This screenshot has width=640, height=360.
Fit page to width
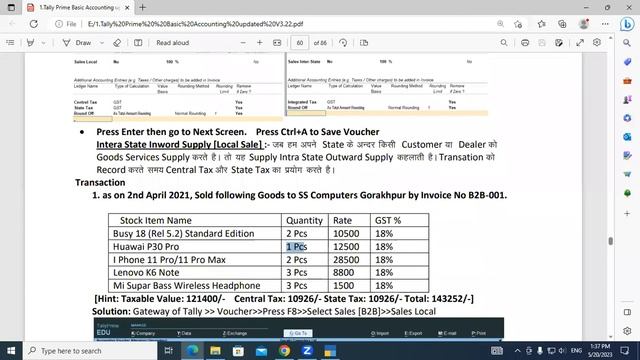click(x=277, y=42)
